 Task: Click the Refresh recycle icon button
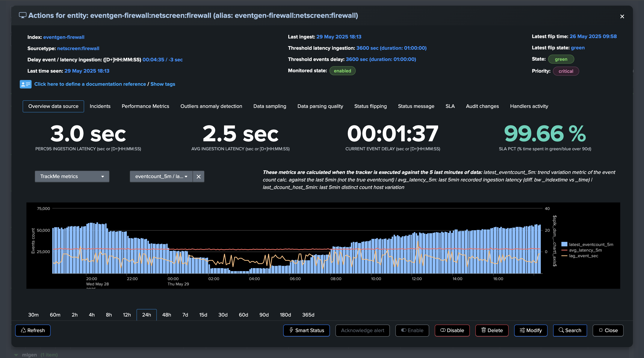click(33, 330)
